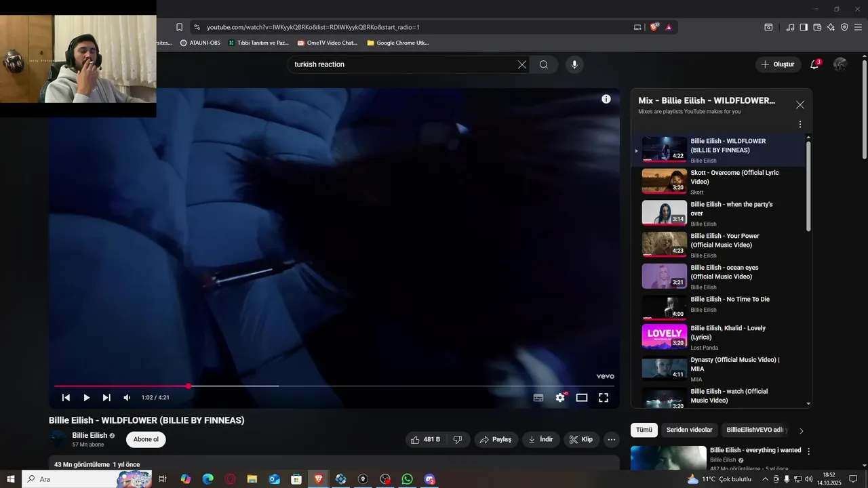The image size is (868, 488).
Task: Open the info card icon on the video
Action: (606, 99)
